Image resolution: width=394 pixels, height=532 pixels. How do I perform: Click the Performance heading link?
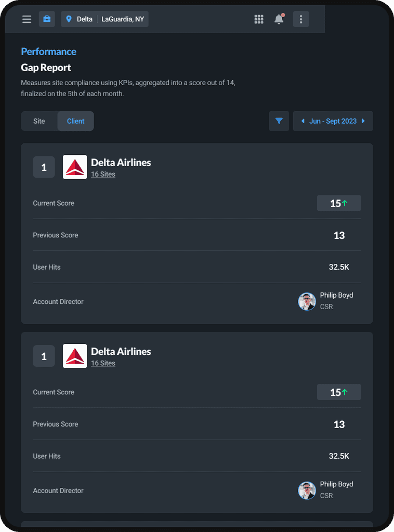point(48,51)
